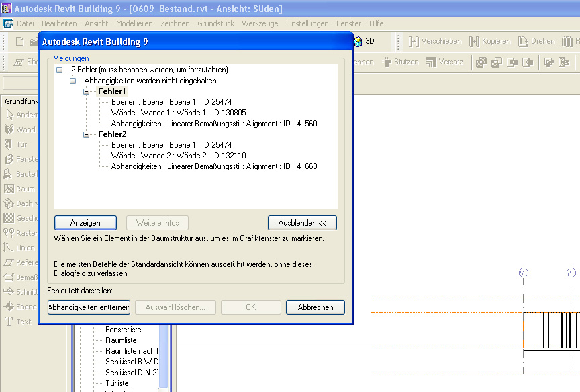Click the Ausblenden << button
Screen dimensions: 580x392
tap(302, 223)
